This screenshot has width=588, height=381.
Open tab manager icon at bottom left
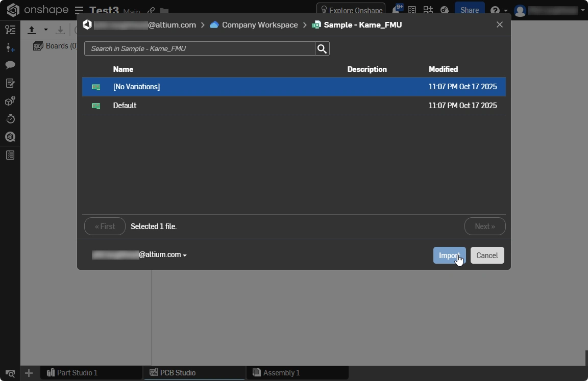[10, 373]
